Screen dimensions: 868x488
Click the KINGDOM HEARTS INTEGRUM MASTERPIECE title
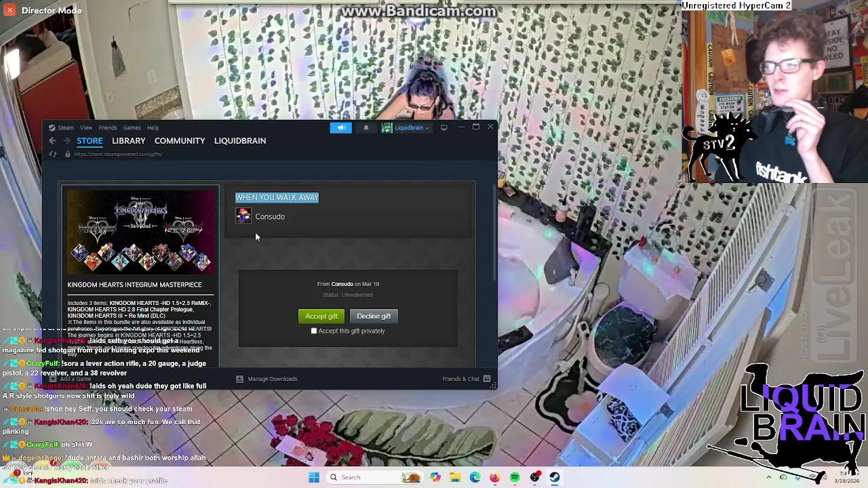(134, 285)
